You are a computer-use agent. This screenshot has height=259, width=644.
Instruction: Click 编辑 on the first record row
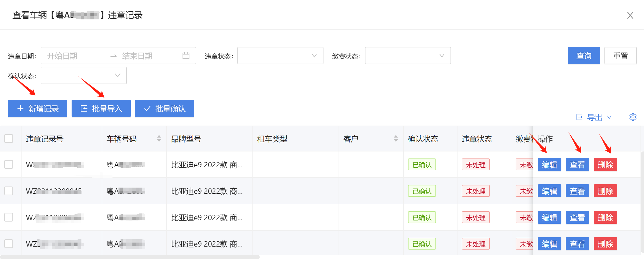(549, 164)
